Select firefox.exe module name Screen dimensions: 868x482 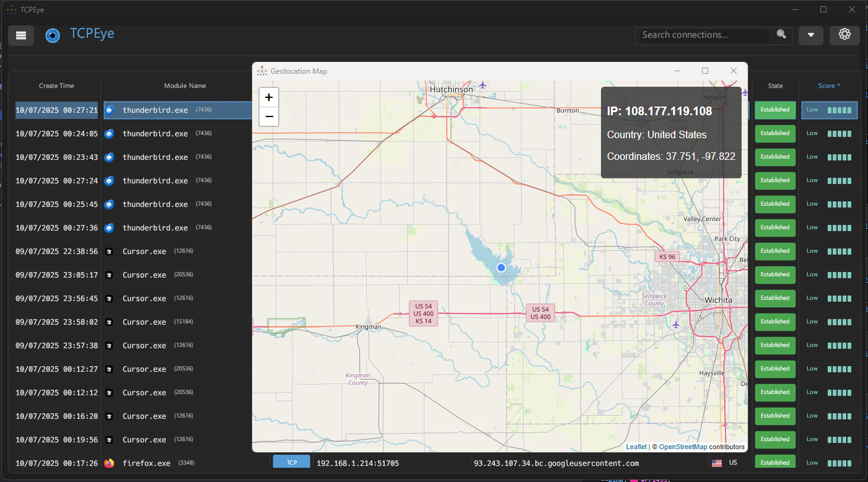[x=146, y=463]
